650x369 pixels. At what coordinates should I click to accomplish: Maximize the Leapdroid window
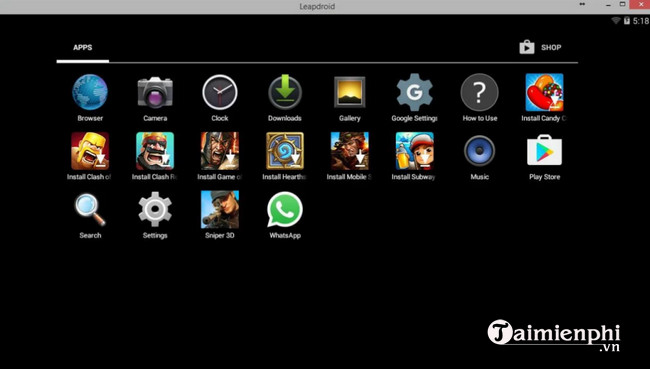pyautogui.click(x=622, y=4)
